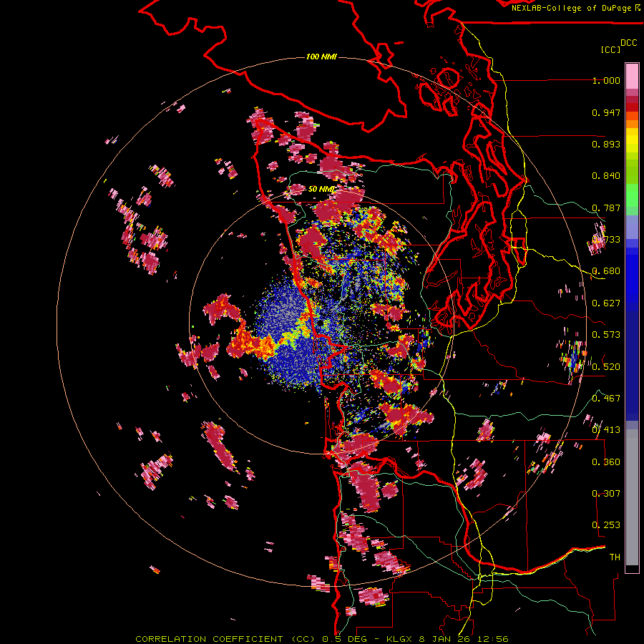Screen dimensions: 644x644
Task: Click the 0.680 scale label
Action: [x=606, y=271]
